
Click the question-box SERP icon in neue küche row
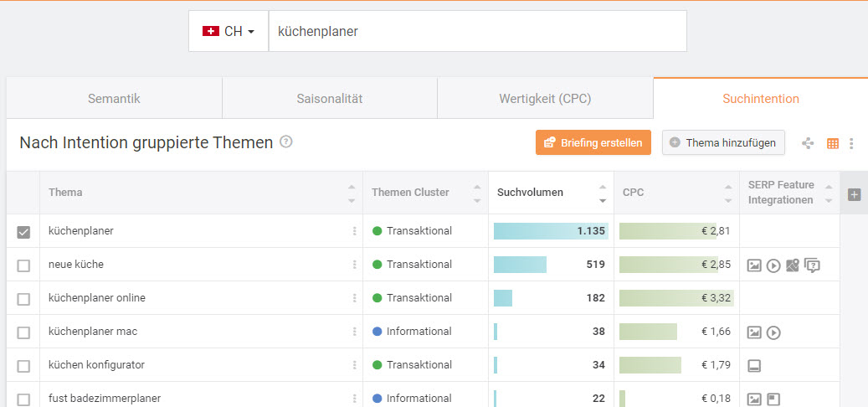812,265
